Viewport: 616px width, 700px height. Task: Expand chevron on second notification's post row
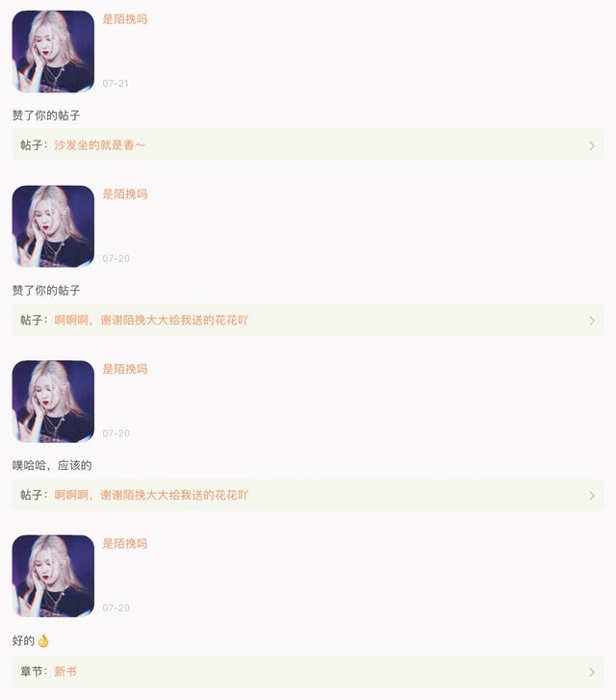(x=592, y=321)
